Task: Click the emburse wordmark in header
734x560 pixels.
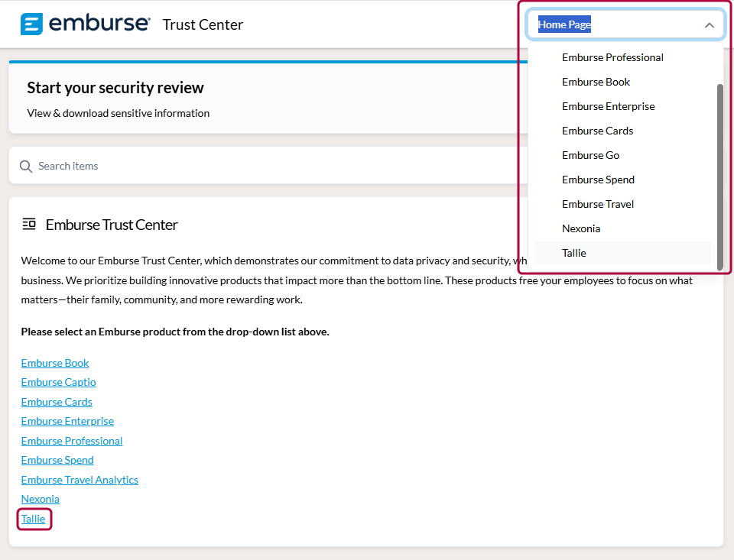Action: pos(99,24)
